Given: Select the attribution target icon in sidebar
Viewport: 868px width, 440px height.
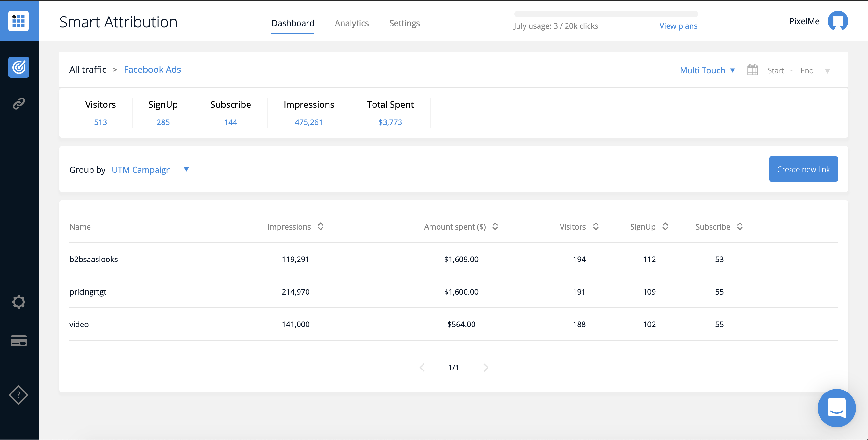Looking at the screenshot, I should 19,67.
